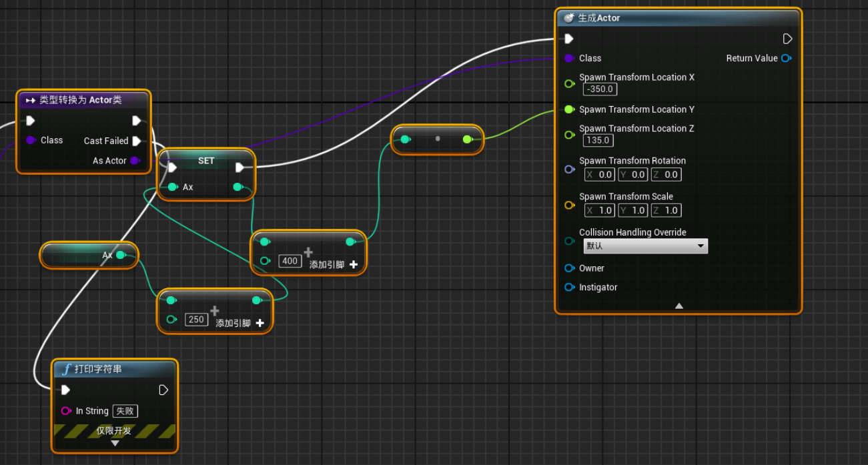Click the In String 失败 text field
The image size is (868, 465).
coord(125,411)
